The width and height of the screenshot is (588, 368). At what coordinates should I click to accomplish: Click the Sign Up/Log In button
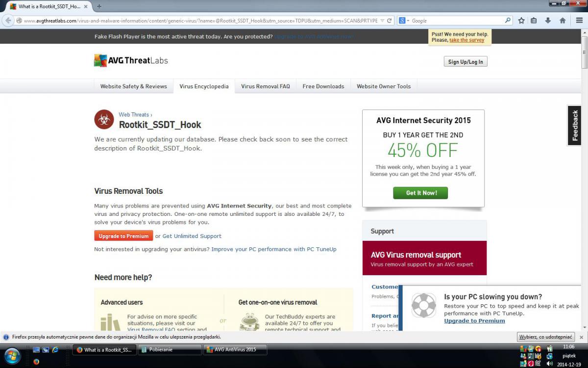click(465, 61)
